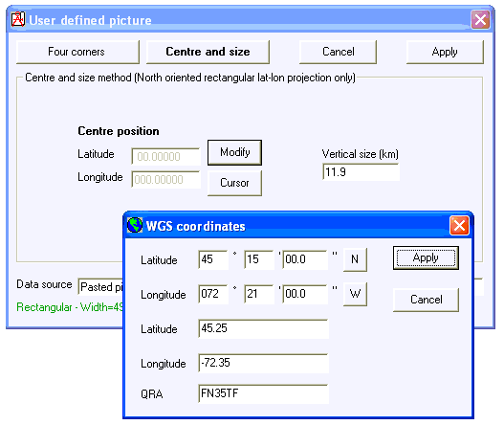
Task: Toggle the N latitude hemisphere button
Action: coord(355,259)
